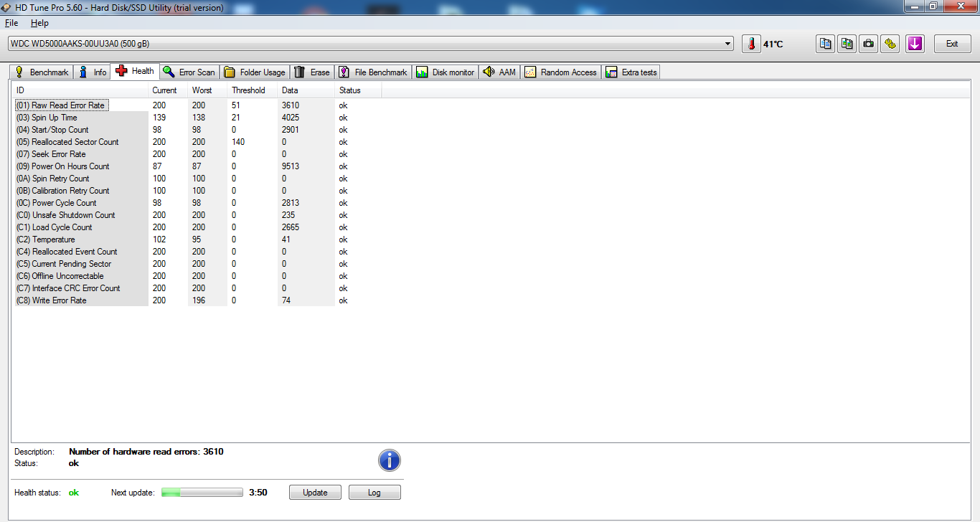The height and width of the screenshot is (522, 980).
Task: Select the Unsafe Shutdown Count row
Action: (x=197, y=215)
